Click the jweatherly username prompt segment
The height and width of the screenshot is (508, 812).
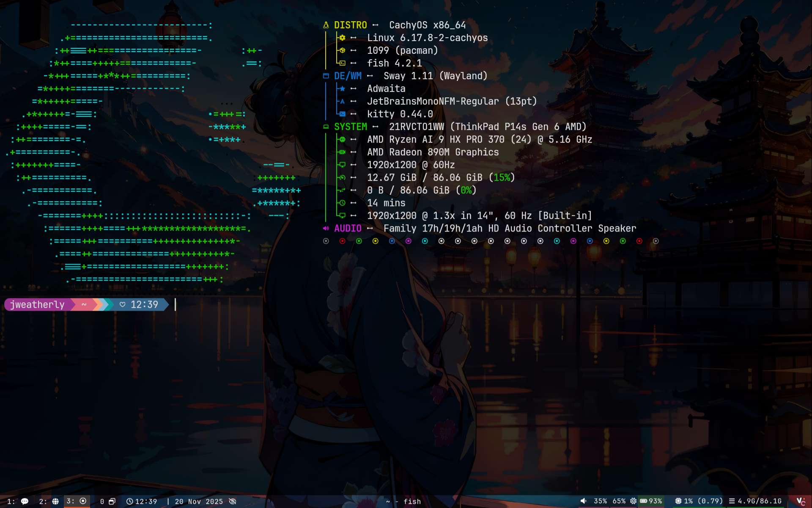coord(37,304)
